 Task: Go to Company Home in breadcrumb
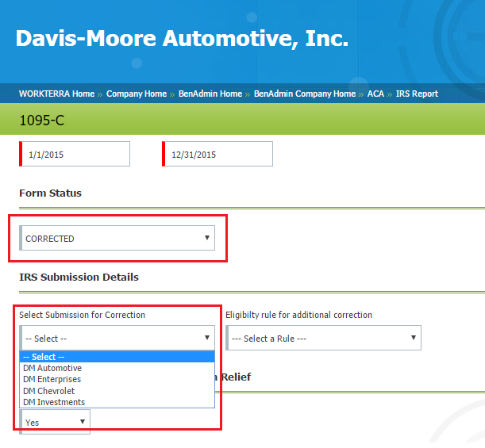(137, 94)
